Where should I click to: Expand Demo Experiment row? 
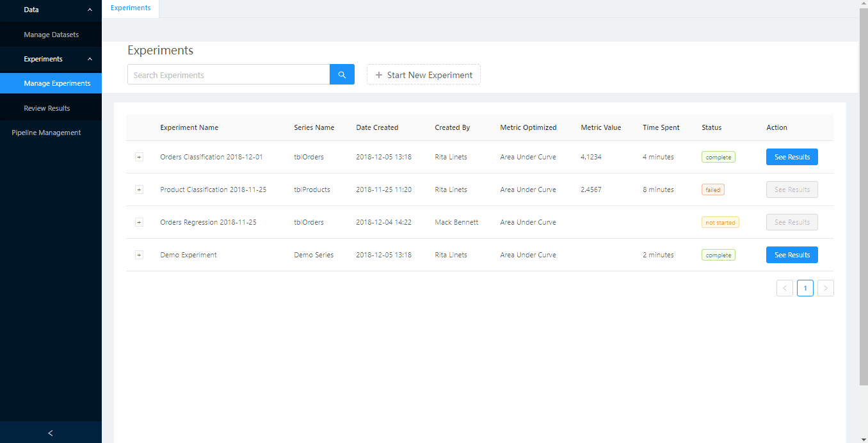click(139, 255)
